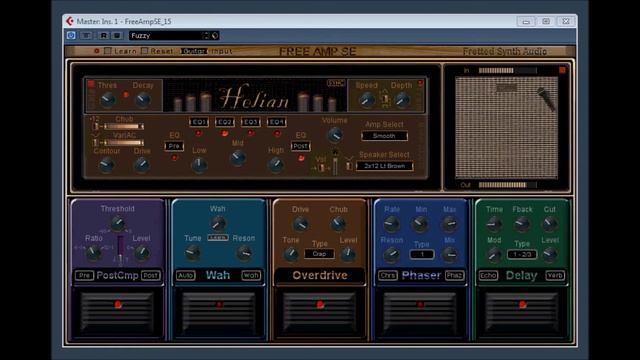Change the Delay Type 1-2/3 selector
The width and height of the screenshot is (640, 360).
tap(522, 254)
